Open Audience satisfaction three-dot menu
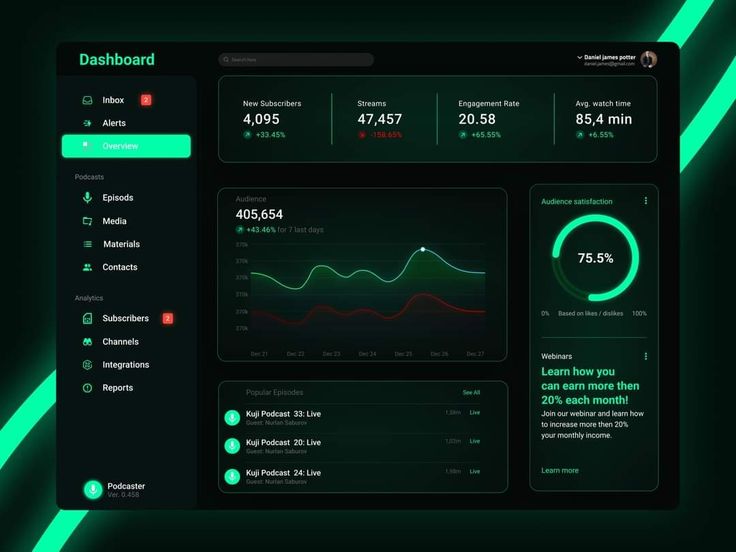736x552 pixels. pyautogui.click(x=646, y=201)
